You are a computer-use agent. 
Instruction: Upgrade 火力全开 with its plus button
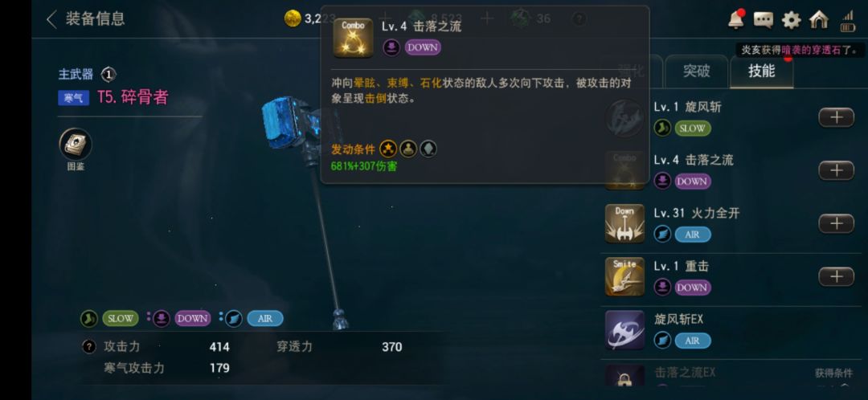click(x=836, y=223)
